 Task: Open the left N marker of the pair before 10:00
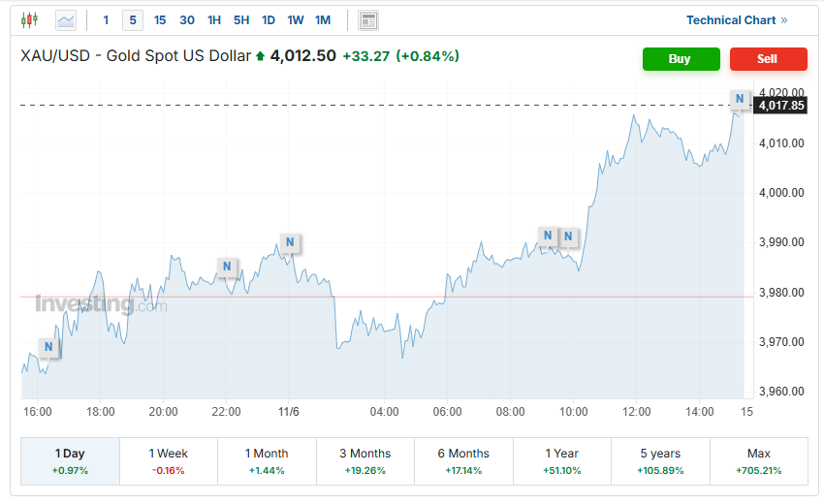[x=548, y=236]
